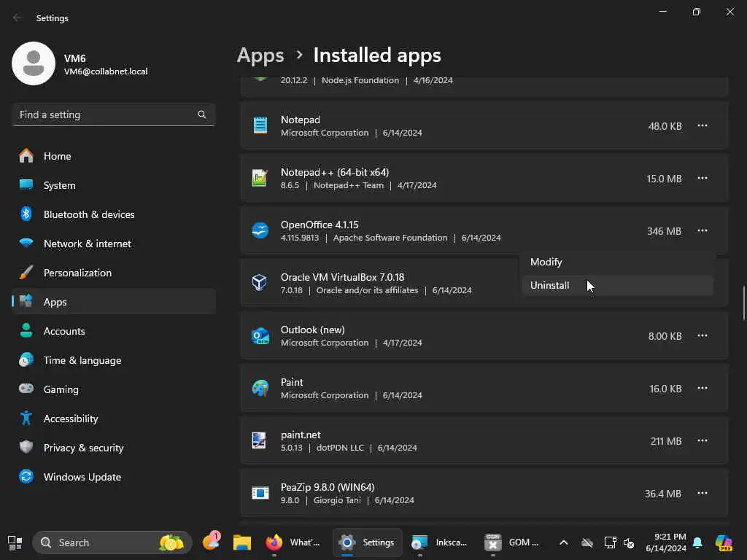Click the paint.net app icon
The image size is (747, 560).
click(x=260, y=440)
